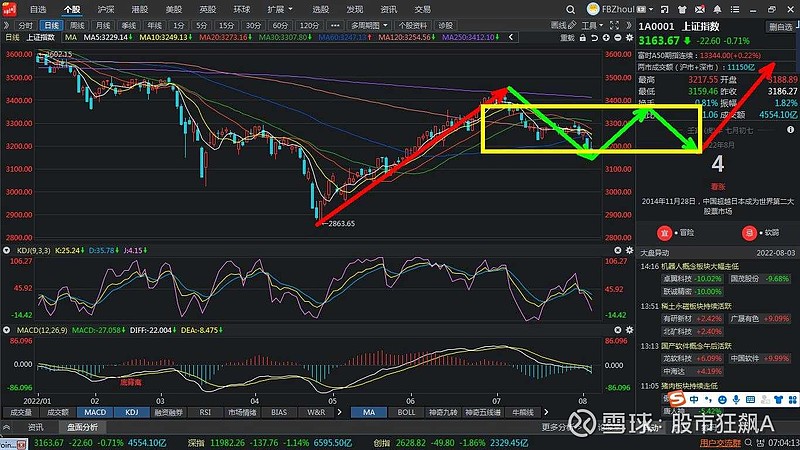Select the 周线 weekly period
Viewport: 800px width, 450px height.
coord(77,25)
